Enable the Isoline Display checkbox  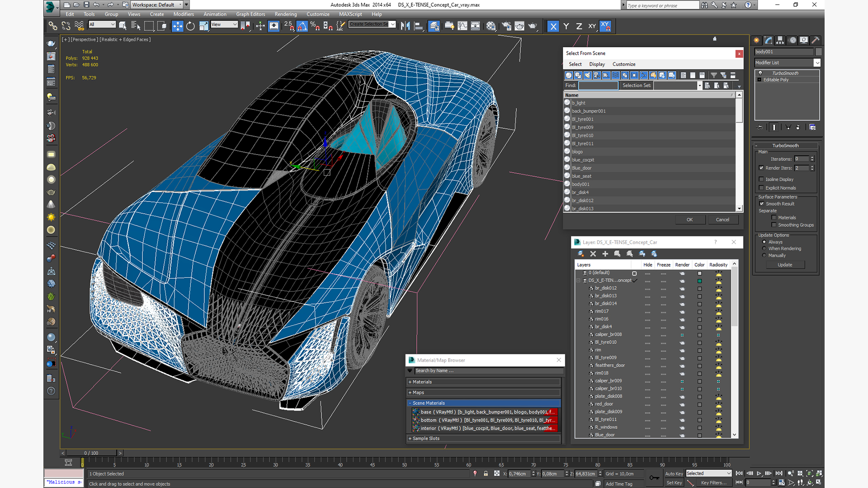[761, 179]
